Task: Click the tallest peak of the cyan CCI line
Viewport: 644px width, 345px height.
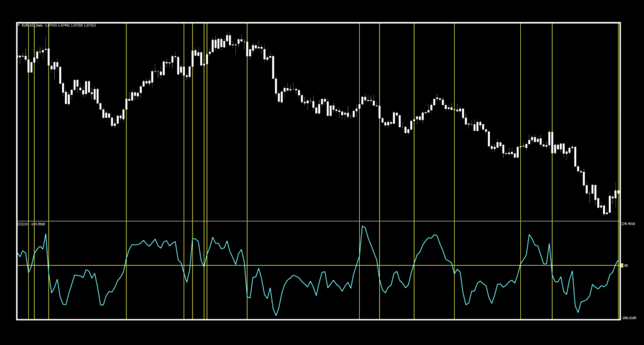Action: pyautogui.click(x=363, y=226)
